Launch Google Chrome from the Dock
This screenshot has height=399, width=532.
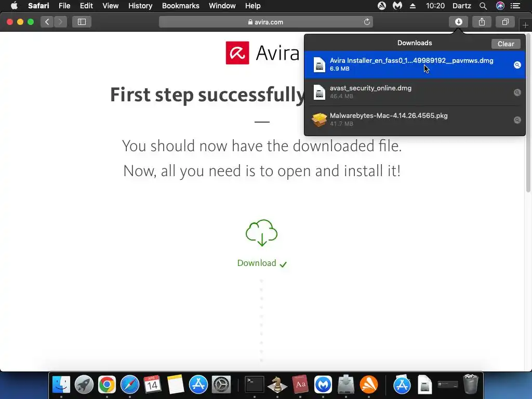tap(107, 384)
